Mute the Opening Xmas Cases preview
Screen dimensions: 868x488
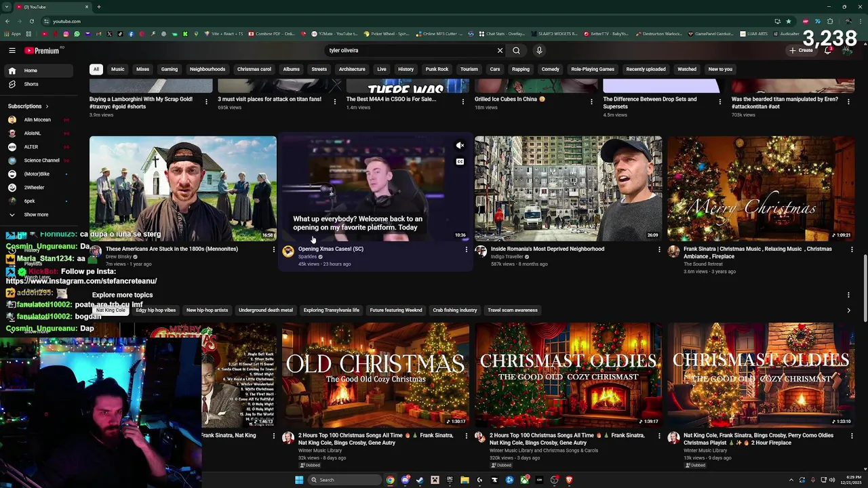(460, 146)
